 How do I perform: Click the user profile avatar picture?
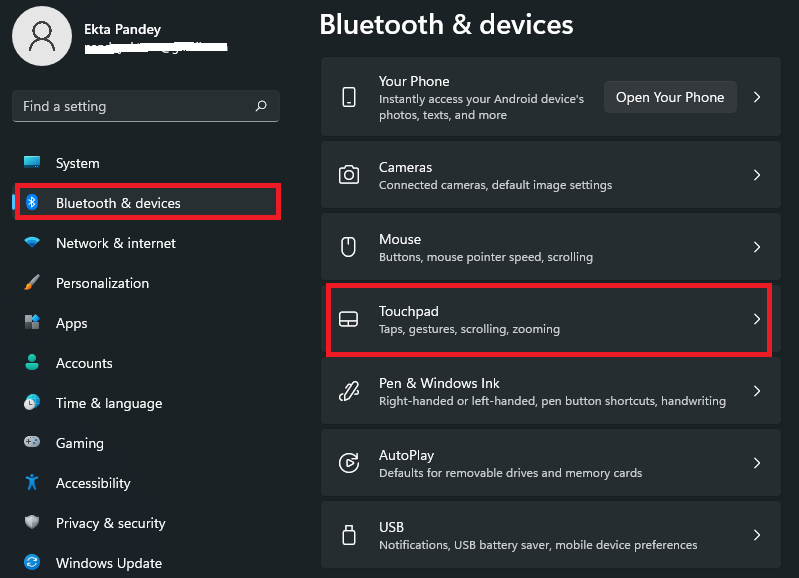[x=41, y=37]
